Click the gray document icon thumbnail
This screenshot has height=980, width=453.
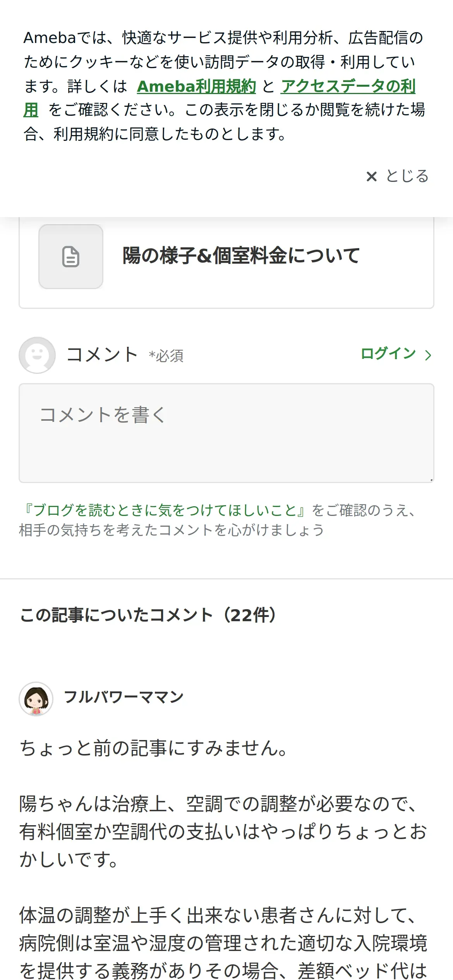(x=71, y=257)
